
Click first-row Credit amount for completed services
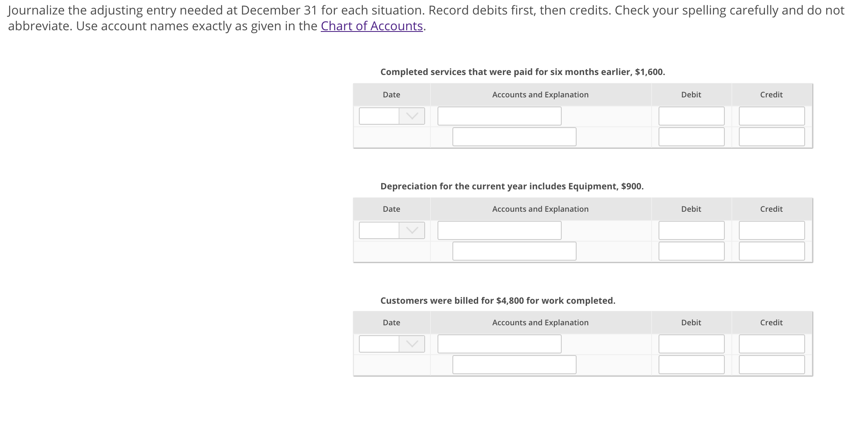(x=772, y=116)
